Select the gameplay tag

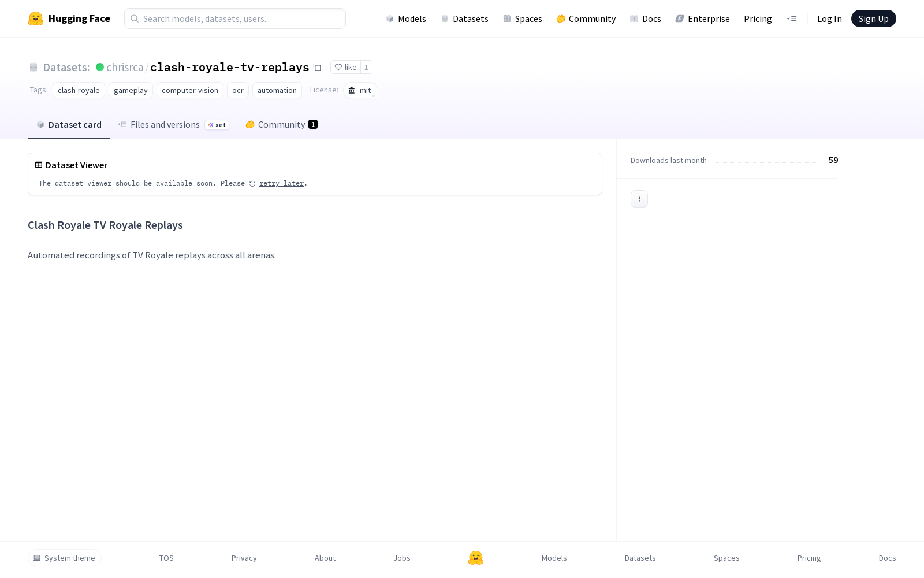(131, 90)
